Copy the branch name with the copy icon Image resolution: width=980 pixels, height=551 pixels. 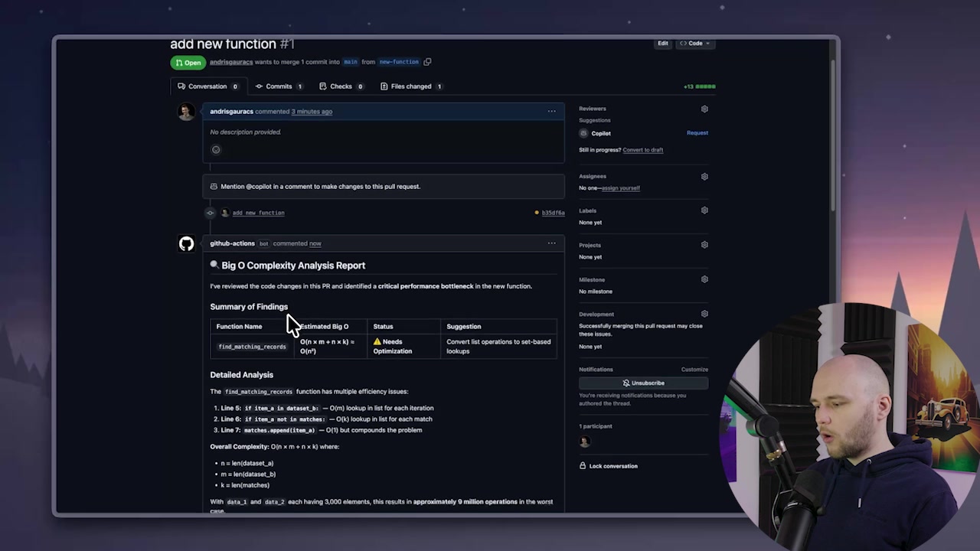coord(427,61)
